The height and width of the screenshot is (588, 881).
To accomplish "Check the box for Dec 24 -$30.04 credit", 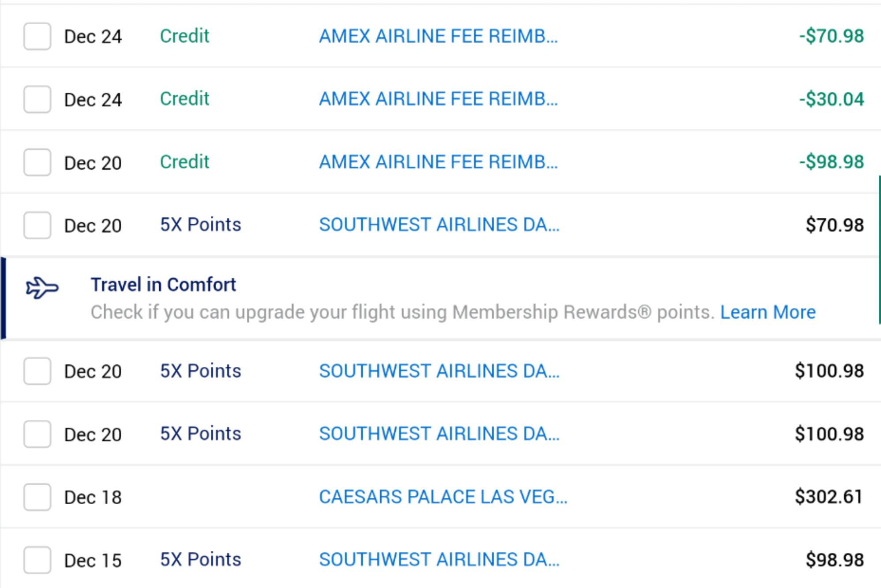I will [37, 99].
